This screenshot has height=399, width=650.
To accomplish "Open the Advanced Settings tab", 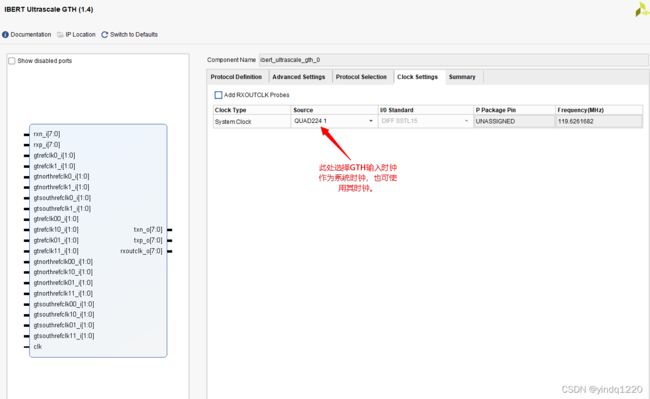I will point(299,77).
